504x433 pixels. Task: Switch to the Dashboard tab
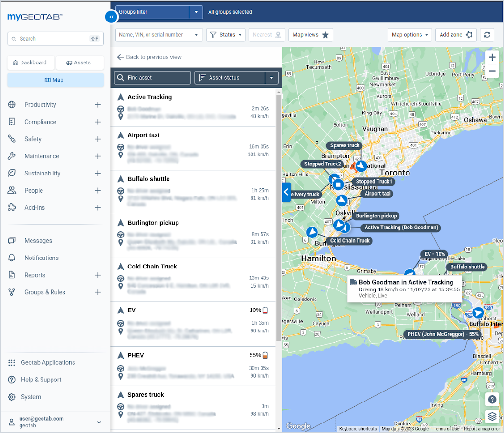30,62
